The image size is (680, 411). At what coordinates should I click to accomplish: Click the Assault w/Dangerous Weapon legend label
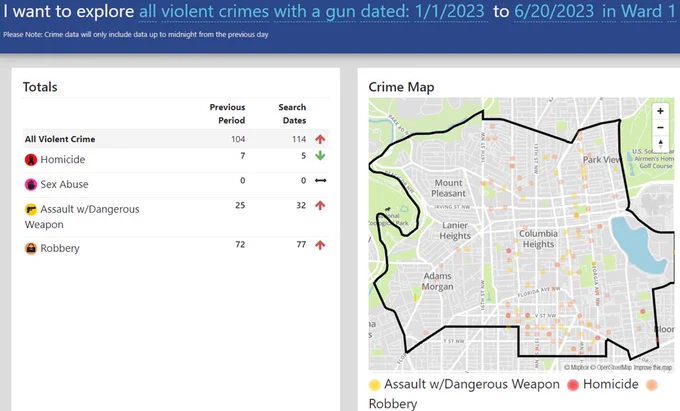click(472, 384)
